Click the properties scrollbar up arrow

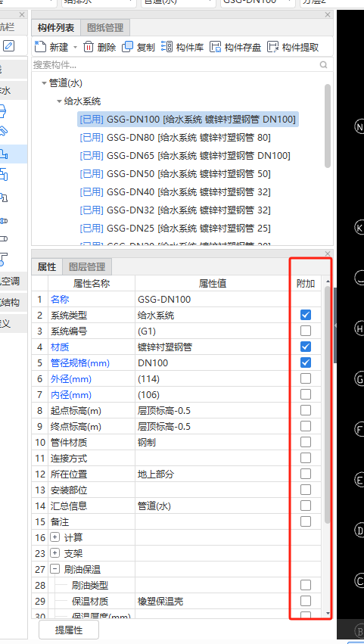click(328, 282)
